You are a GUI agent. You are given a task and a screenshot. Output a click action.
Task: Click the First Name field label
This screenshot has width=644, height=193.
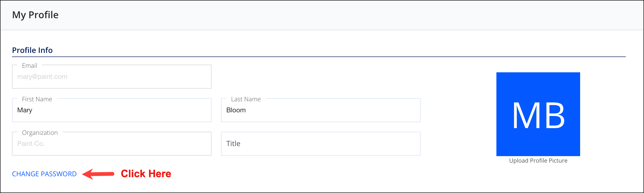point(37,99)
